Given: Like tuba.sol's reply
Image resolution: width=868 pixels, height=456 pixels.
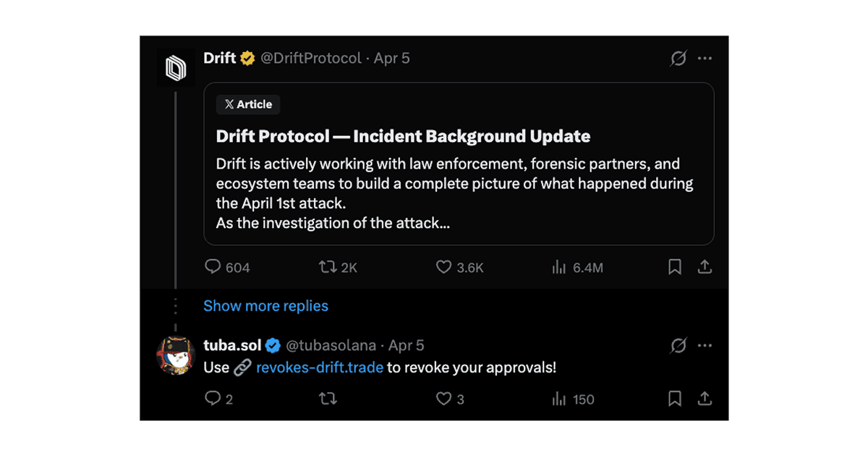Looking at the screenshot, I should click(x=450, y=399).
